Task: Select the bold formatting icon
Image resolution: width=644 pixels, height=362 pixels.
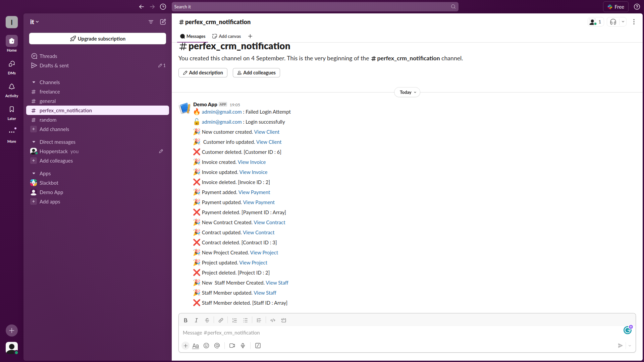Action: [x=185, y=320]
